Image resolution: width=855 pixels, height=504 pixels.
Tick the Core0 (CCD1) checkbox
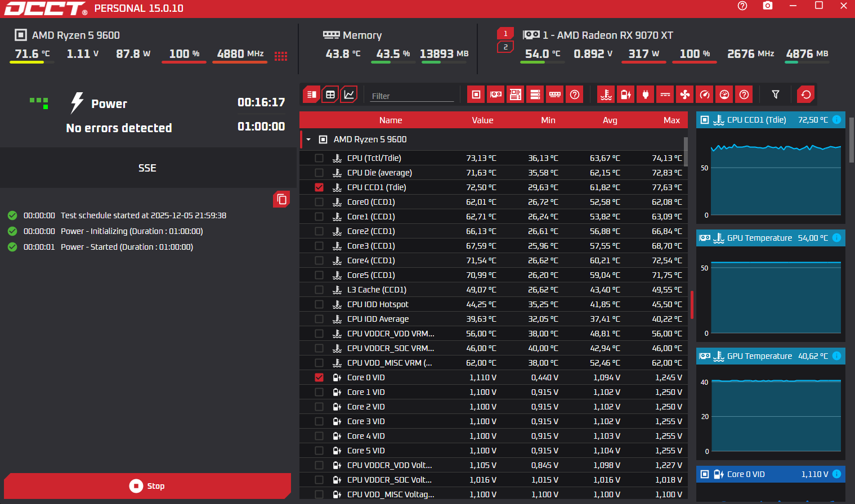tap(319, 202)
